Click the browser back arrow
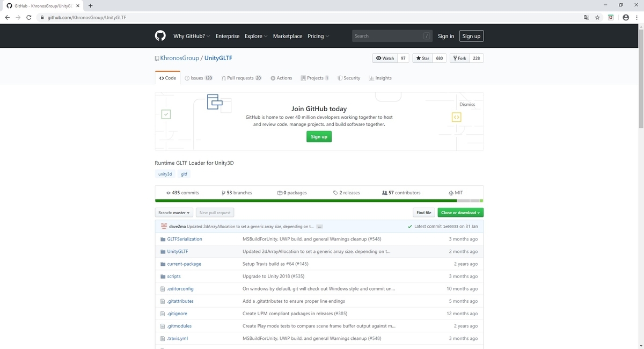The height and width of the screenshot is (349, 644). pos(7,17)
